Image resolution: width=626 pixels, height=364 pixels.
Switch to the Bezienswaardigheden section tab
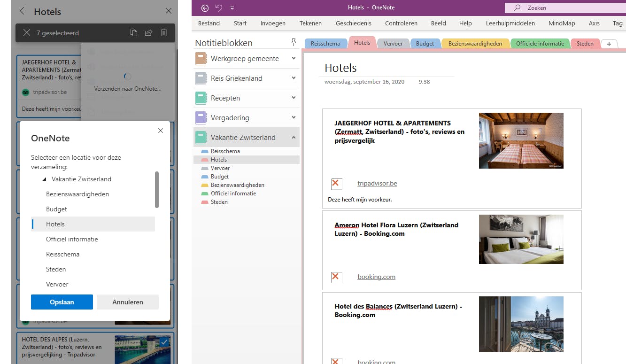click(x=475, y=44)
